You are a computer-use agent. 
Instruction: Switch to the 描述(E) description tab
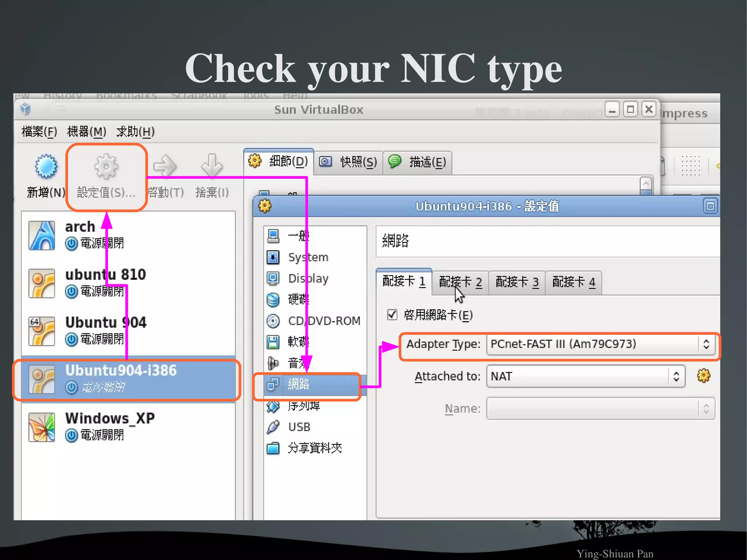point(417,162)
